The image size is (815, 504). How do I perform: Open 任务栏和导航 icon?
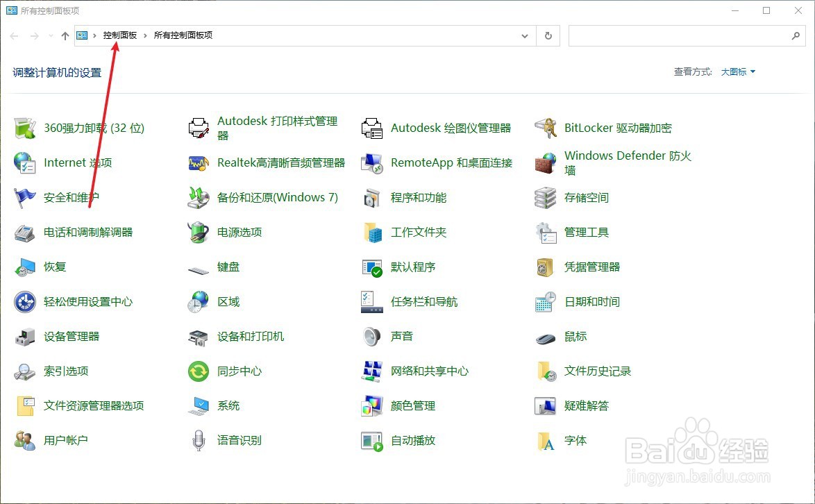[371, 302]
